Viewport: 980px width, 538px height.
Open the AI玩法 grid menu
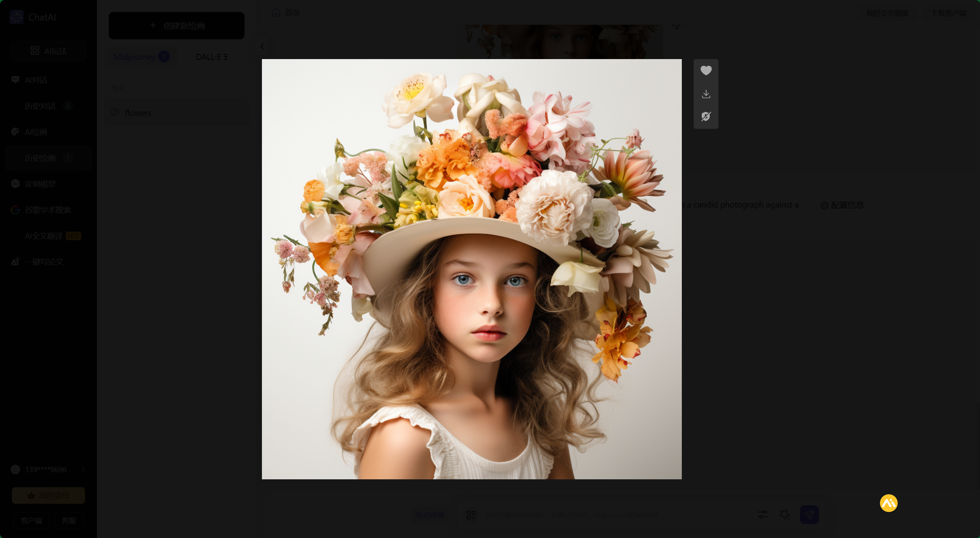[48, 51]
